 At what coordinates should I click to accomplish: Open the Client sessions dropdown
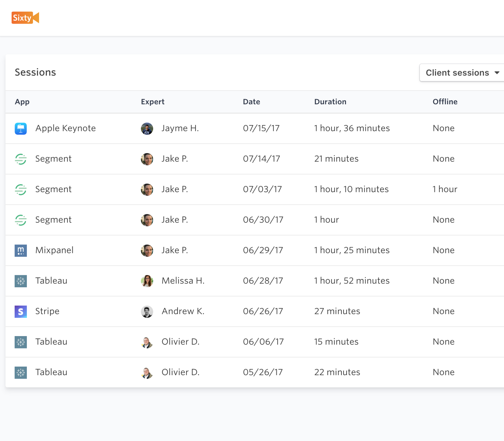(x=462, y=73)
